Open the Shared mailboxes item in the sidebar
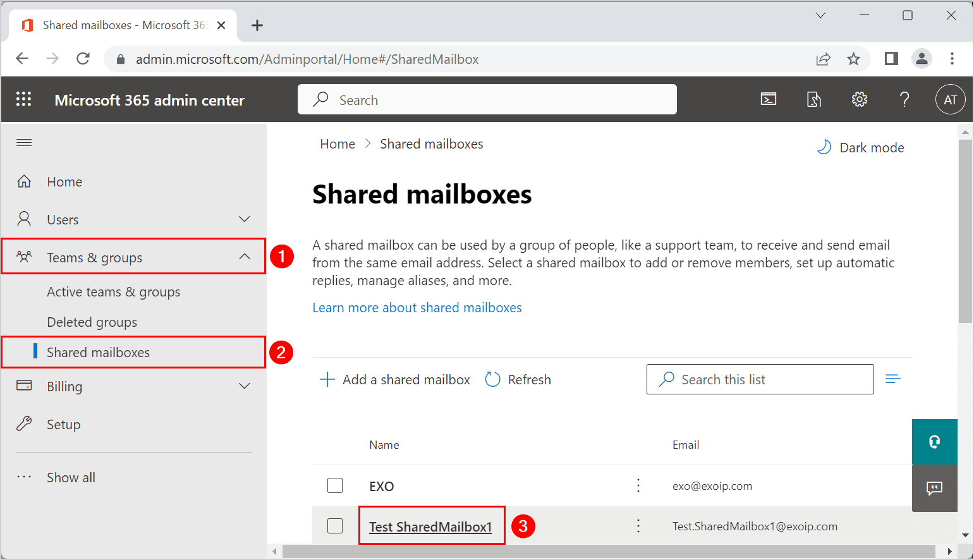 [97, 352]
